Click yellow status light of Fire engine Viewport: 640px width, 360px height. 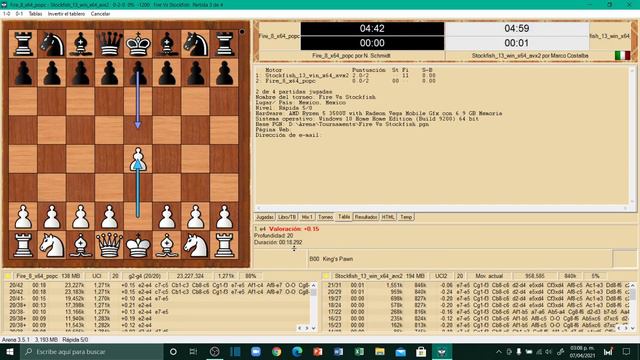coord(7,276)
